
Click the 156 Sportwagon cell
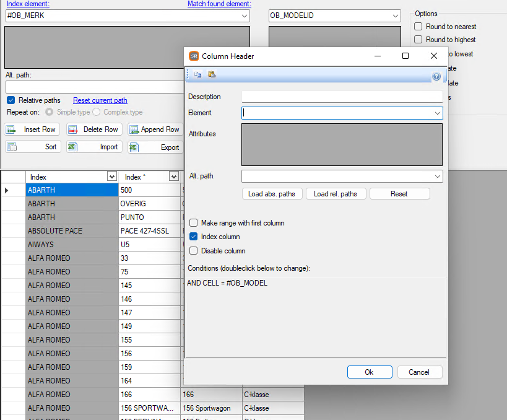tap(211, 408)
